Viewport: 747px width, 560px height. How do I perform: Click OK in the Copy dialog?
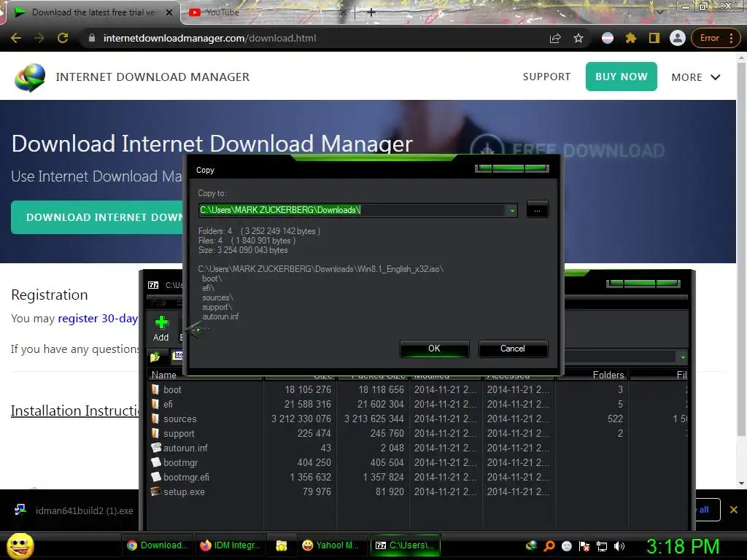(x=435, y=349)
